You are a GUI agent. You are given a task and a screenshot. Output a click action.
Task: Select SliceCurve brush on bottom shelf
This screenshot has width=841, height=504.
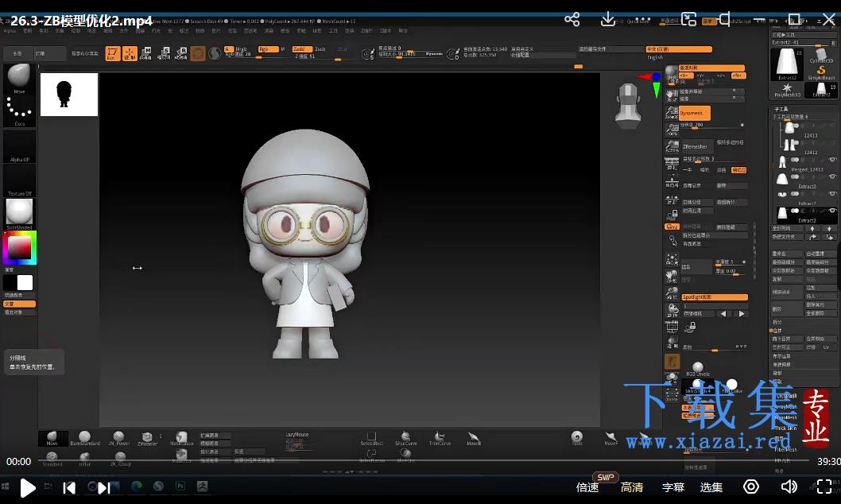click(x=406, y=439)
